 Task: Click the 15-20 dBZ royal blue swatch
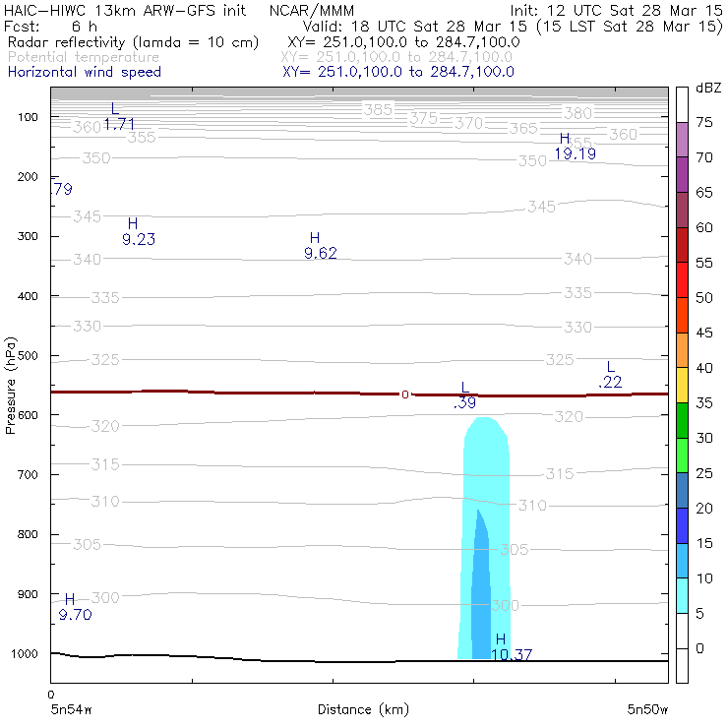tap(682, 525)
